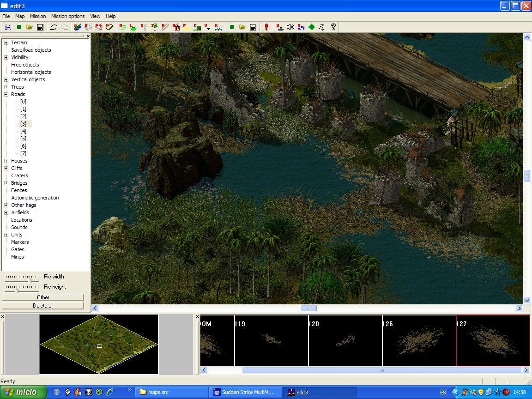The image size is (532, 399).
Task: Click the open folder icon beside the Undo arrow's save disk
Action: coord(30,27)
